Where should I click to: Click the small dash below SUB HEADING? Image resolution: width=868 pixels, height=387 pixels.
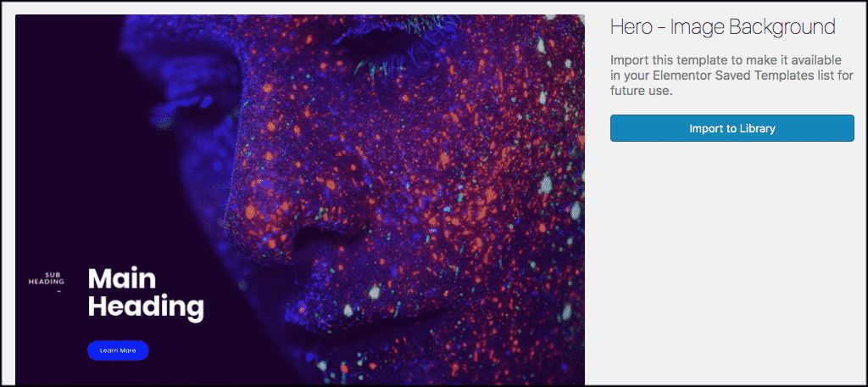pos(58,290)
